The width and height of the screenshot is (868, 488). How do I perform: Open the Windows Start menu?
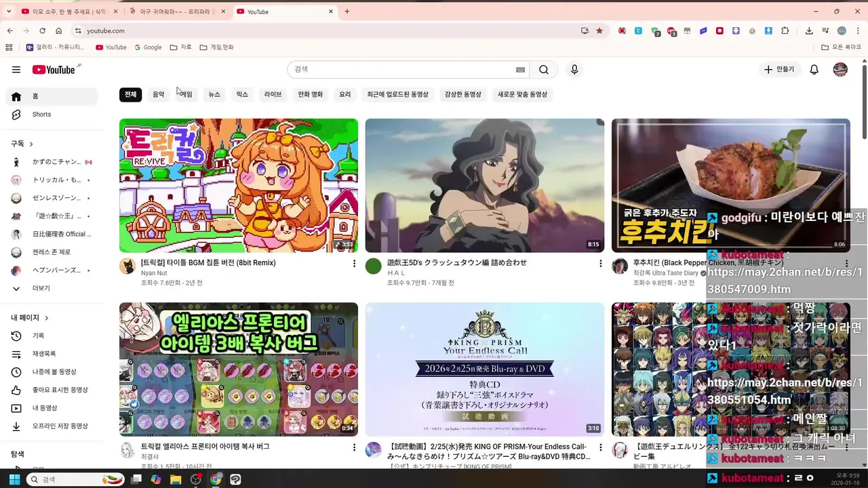[14, 479]
